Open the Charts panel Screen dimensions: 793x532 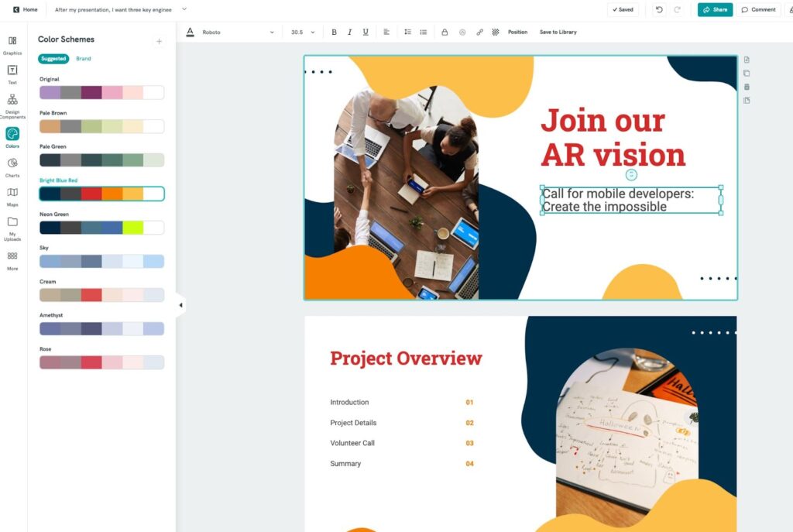[x=12, y=167]
